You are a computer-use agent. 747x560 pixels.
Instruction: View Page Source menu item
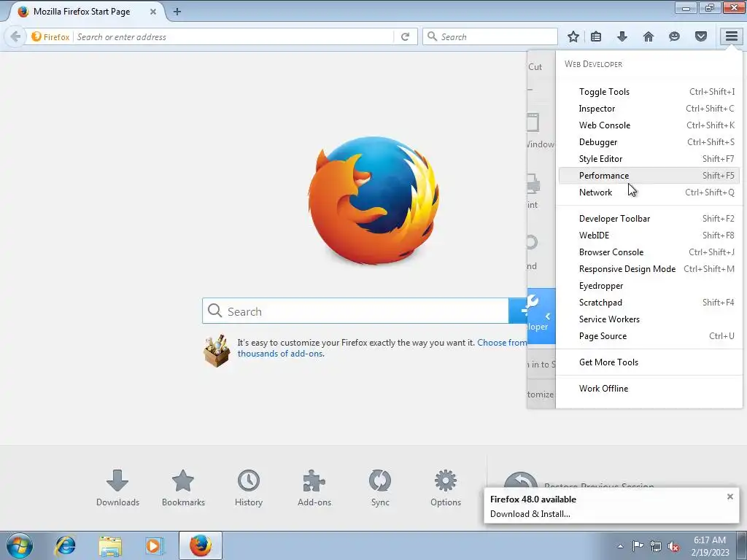tap(649, 335)
